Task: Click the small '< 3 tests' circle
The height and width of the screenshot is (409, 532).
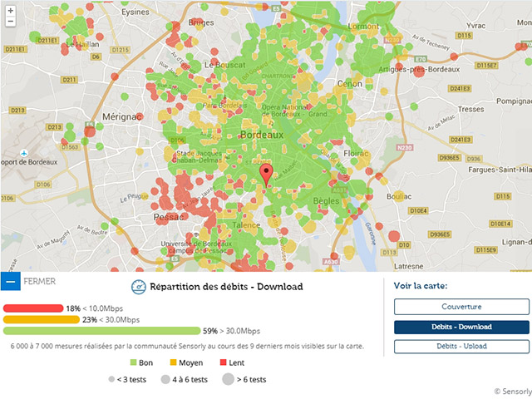Action: pyautogui.click(x=111, y=380)
